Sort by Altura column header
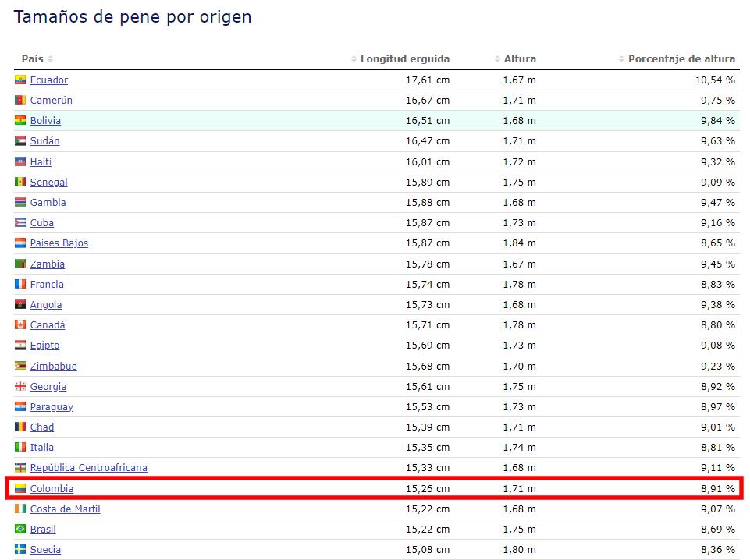750x560 pixels. tap(519, 59)
